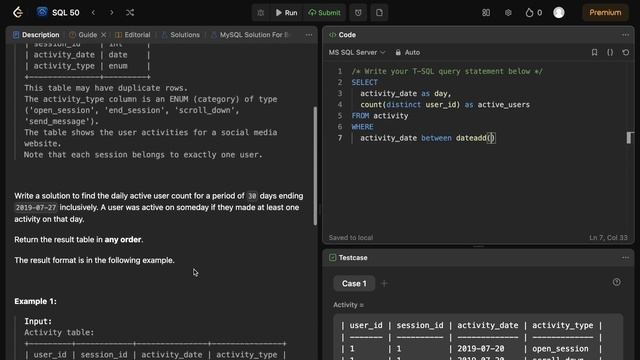Open settings gear icon
Image resolution: width=640 pixels, height=360 pixels.
tap(508, 13)
